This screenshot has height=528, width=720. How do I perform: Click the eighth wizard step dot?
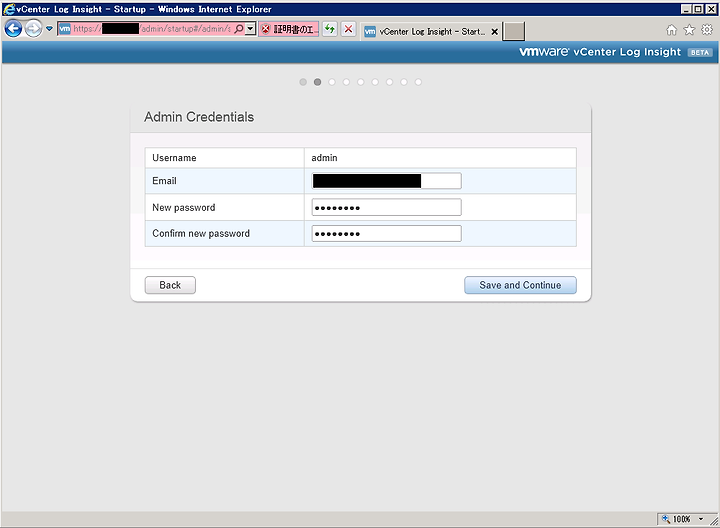[x=404, y=82]
